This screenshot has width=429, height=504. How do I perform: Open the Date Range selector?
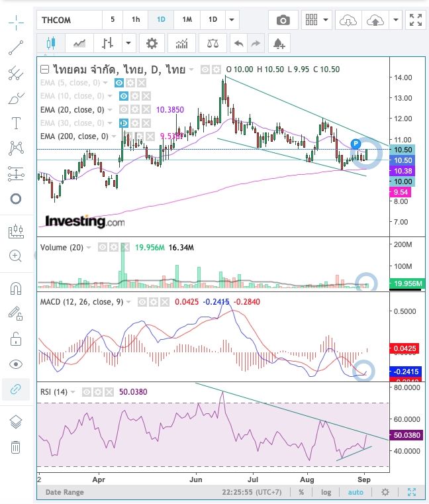pos(64,493)
